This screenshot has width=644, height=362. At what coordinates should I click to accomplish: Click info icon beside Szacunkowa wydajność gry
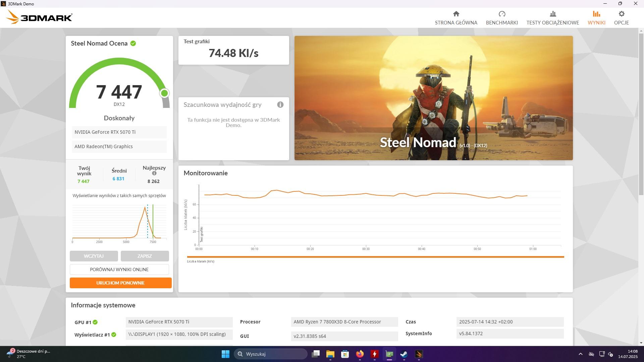280,105
